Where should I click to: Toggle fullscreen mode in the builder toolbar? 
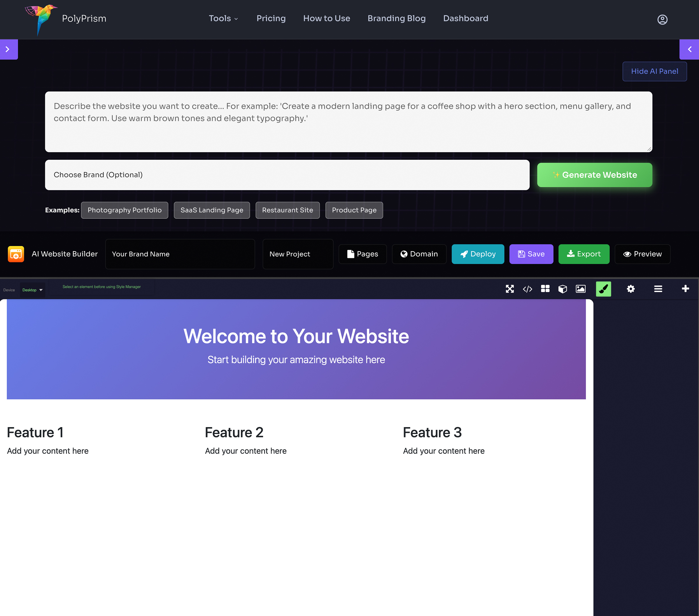[510, 289]
